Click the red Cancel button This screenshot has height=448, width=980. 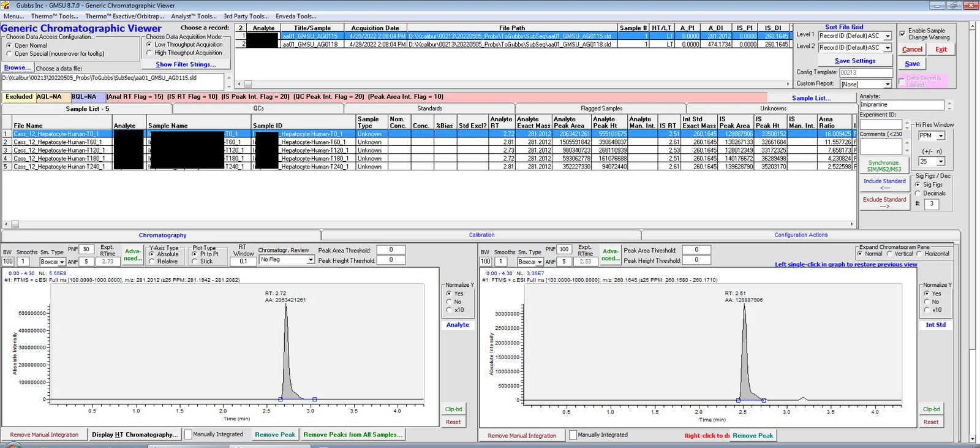[x=912, y=50]
